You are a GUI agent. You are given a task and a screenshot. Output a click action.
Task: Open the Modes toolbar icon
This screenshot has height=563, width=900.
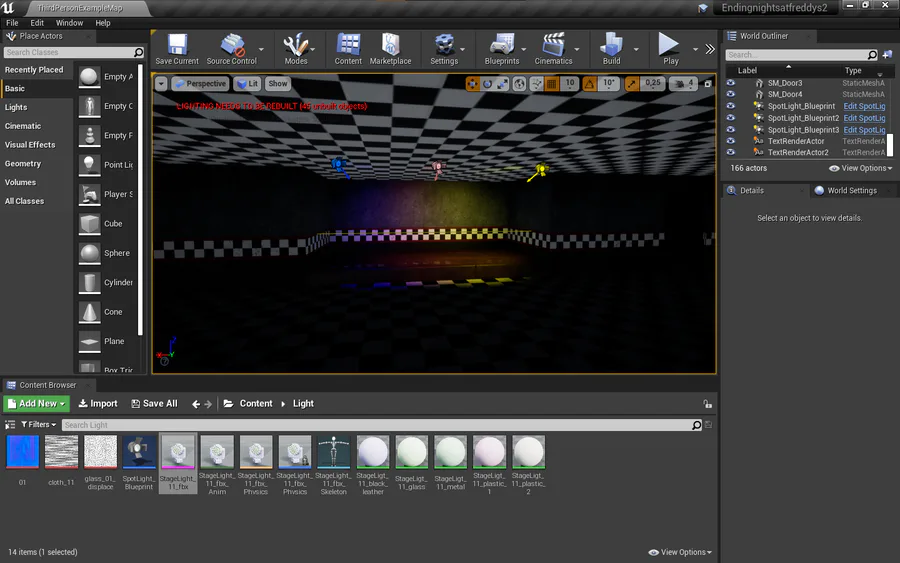pos(296,49)
